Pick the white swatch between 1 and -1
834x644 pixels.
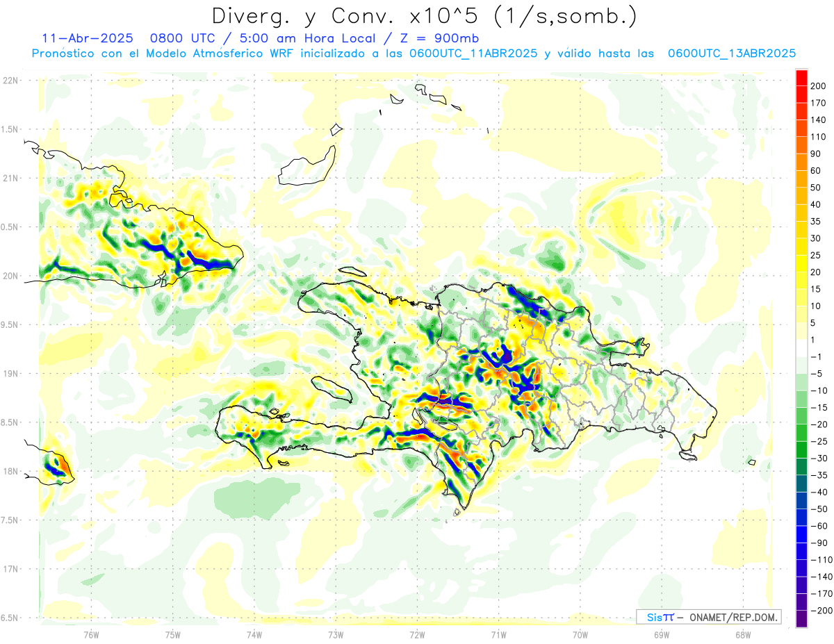[802, 348]
